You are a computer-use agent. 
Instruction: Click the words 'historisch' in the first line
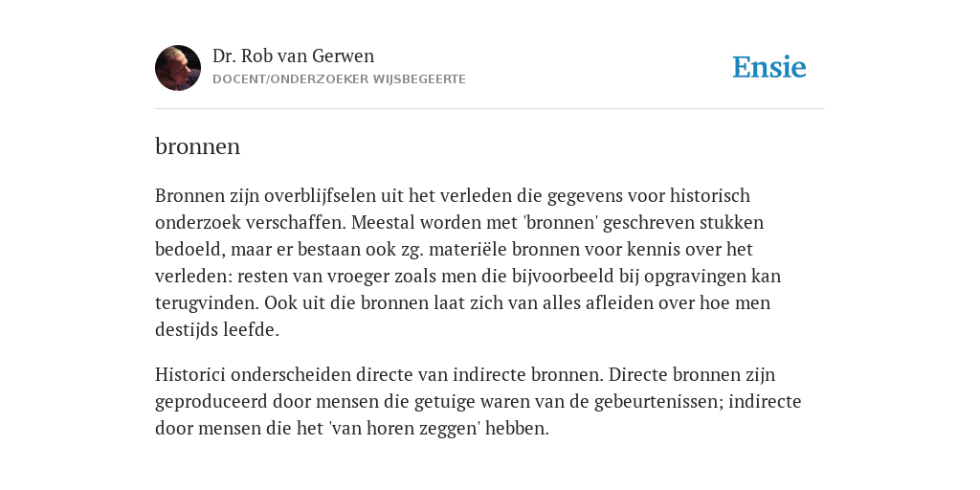click(x=710, y=195)
